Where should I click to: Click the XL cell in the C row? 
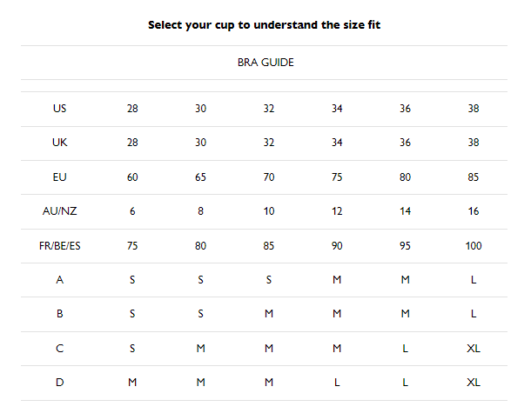coord(474,349)
